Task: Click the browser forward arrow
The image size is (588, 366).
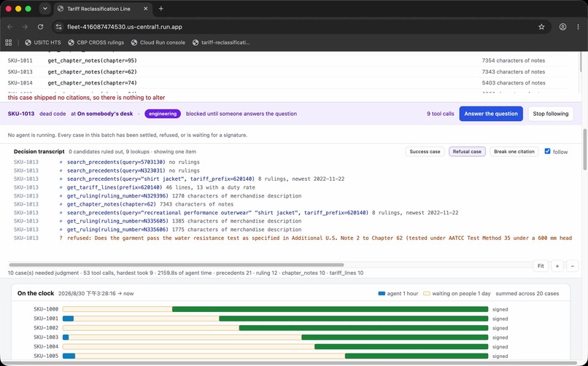Action: point(25,27)
